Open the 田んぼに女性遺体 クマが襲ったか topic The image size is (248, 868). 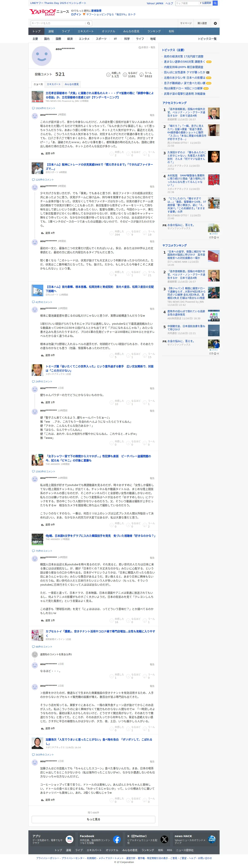pyautogui.click(x=185, y=72)
